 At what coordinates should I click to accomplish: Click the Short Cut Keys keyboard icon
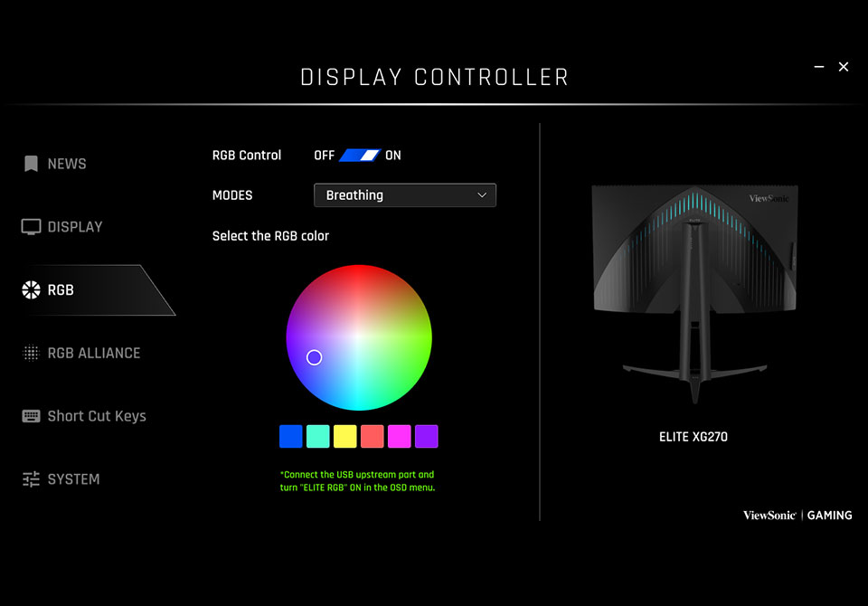click(31, 416)
